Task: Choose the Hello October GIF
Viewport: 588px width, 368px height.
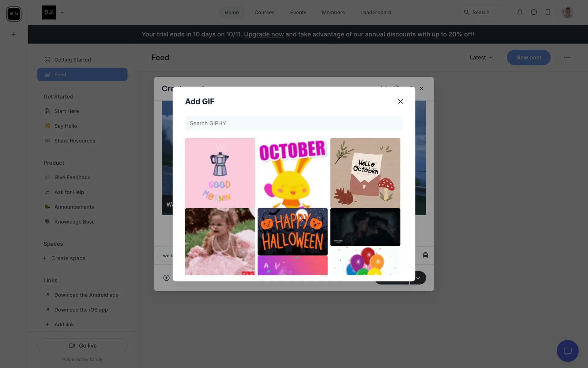Action: point(365,173)
